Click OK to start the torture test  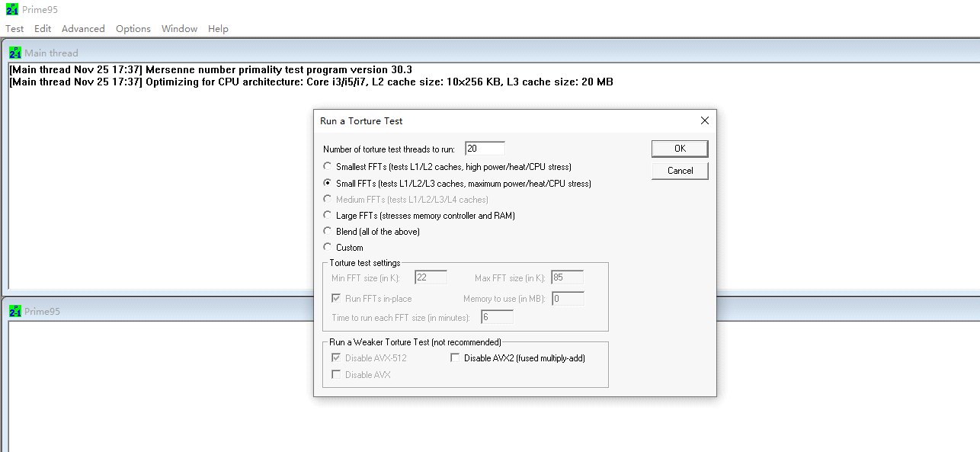click(680, 148)
